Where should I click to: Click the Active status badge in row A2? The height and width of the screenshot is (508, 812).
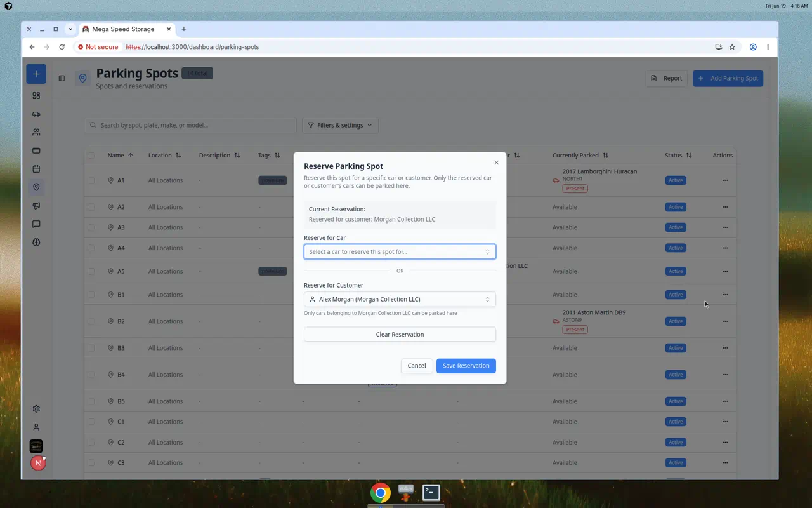(676, 207)
